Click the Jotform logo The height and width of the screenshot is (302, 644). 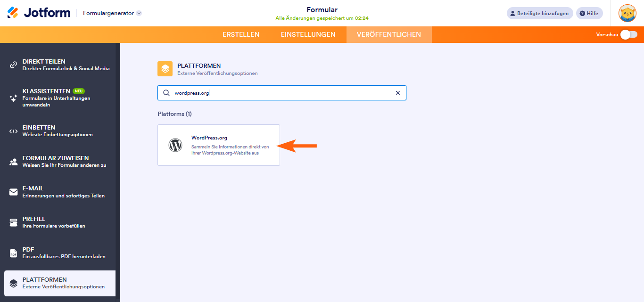pos(39,13)
